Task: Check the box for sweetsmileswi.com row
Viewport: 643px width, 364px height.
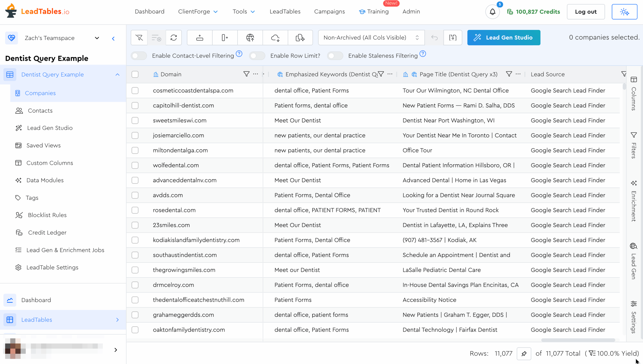Action: pyautogui.click(x=135, y=120)
